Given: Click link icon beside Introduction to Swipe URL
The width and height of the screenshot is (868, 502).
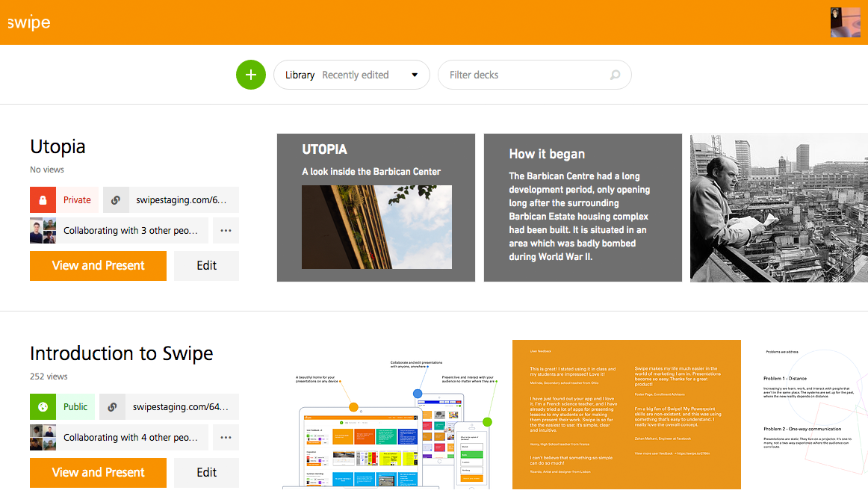Looking at the screenshot, I should click(112, 407).
